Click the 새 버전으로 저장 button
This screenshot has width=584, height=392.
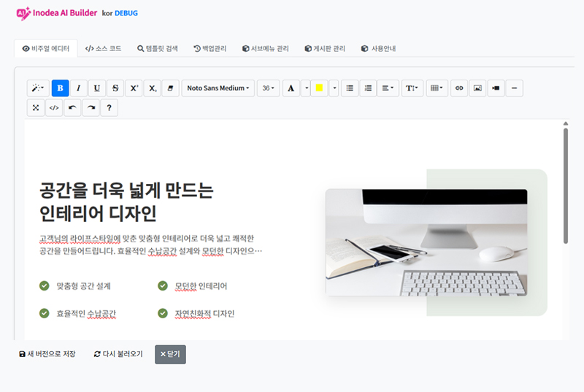(x=47, y=354)
